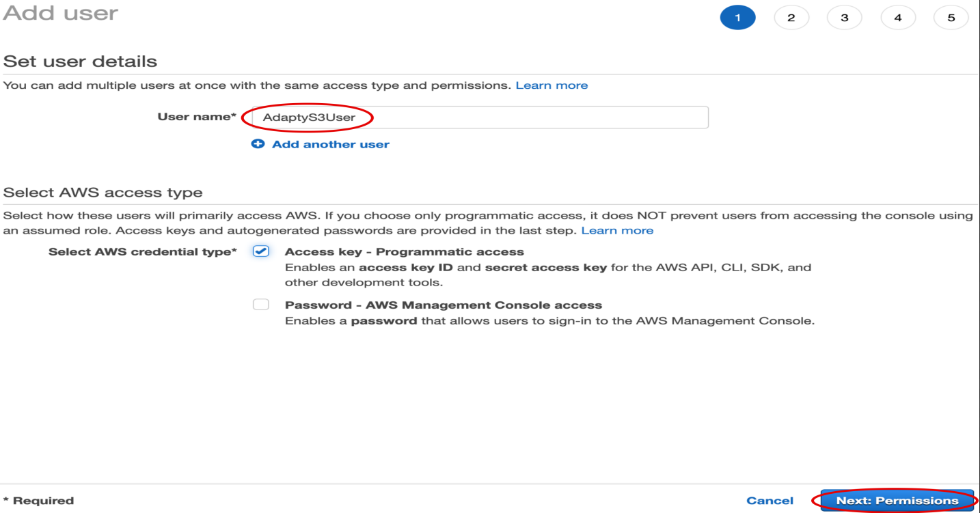This screenshot has height=513, width=980.
Task: Open step 5 progress circle
Action: point(951,18)
